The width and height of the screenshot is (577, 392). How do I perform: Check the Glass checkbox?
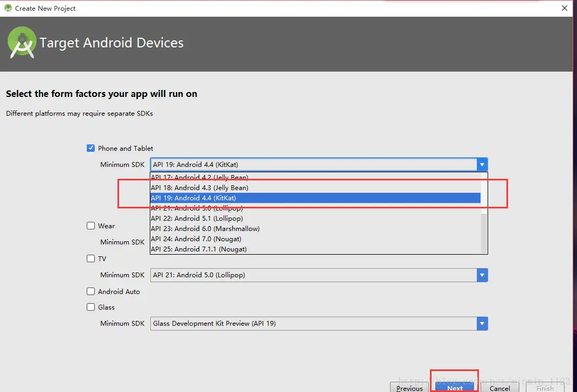tap(91, 307)
